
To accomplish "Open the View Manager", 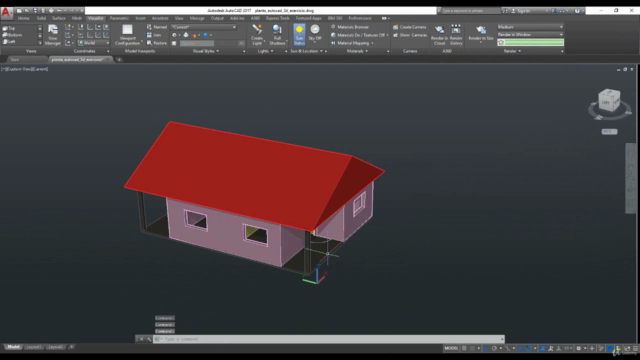I will [53, 34].
